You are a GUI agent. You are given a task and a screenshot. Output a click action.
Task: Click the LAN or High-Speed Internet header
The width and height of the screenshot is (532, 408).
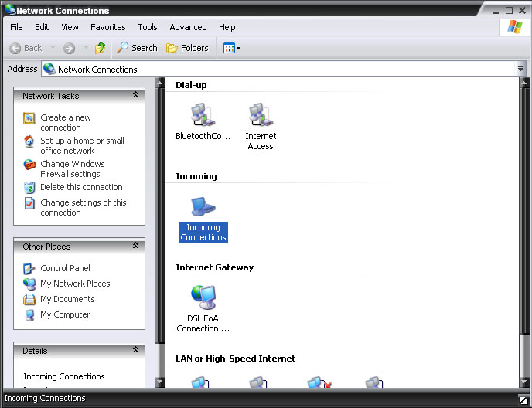tap(236, 359)
